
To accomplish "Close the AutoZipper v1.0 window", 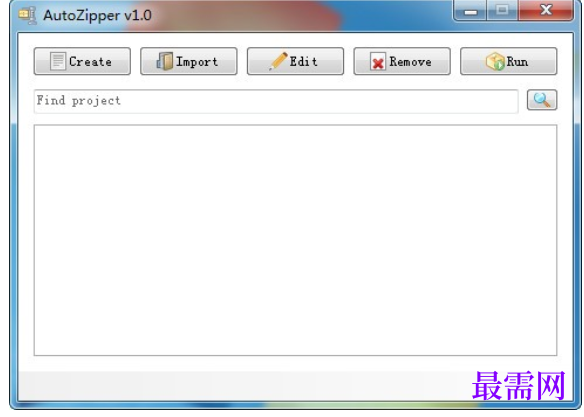I will (546, 10).
